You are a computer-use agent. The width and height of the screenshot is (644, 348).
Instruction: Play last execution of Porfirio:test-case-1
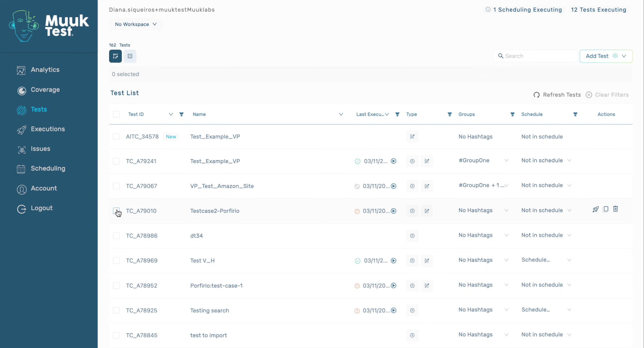(x=394, y=286)
